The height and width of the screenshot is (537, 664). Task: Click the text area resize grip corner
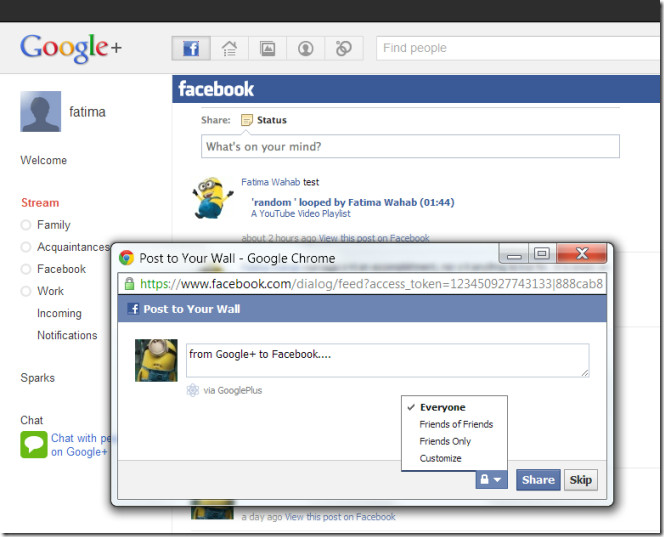585,373
